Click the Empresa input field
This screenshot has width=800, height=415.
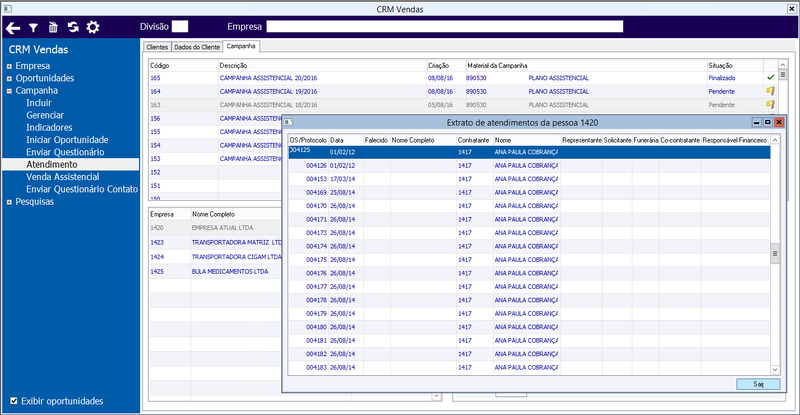tap(444, 27)
